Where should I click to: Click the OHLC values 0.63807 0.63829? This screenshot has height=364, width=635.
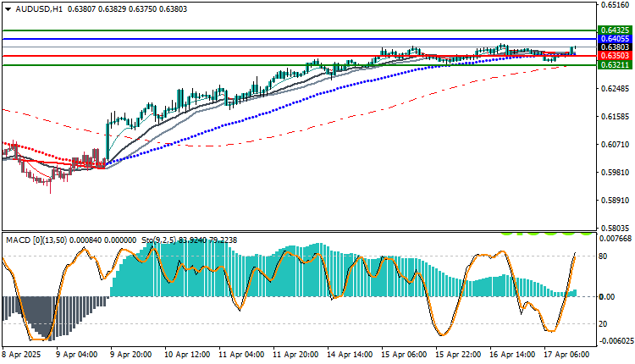tap(97, 9)
